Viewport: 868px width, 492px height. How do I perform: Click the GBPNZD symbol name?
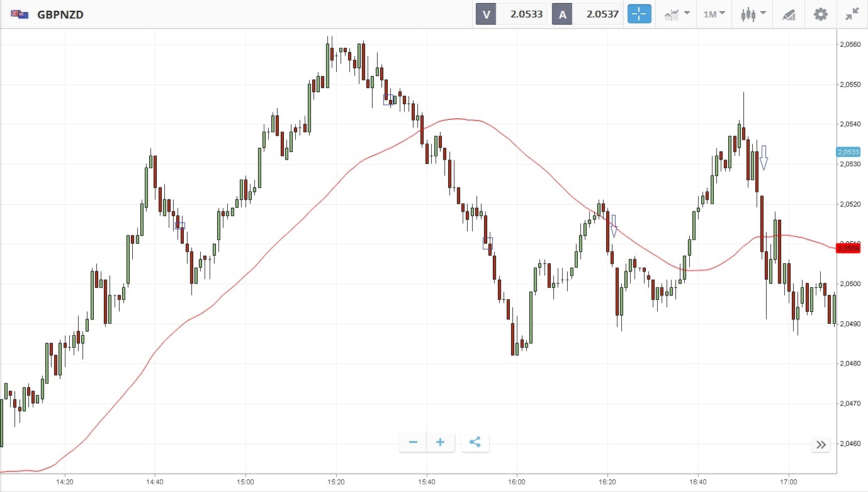click(60, 14)
